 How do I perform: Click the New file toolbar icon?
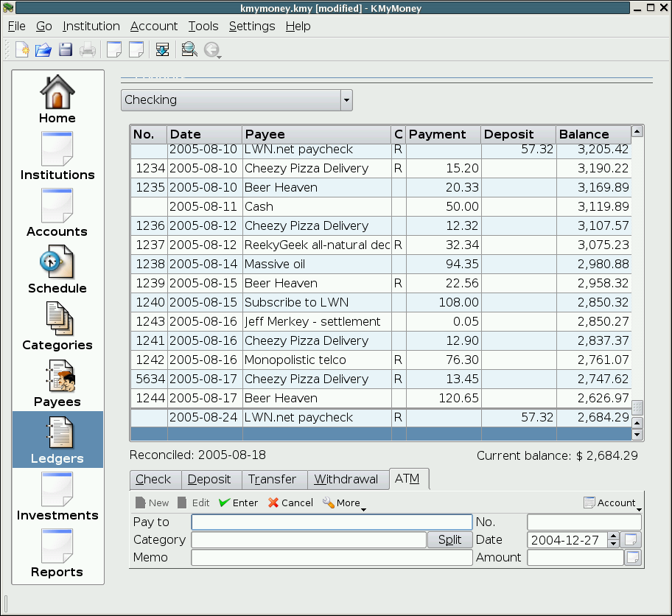[22, 50]
